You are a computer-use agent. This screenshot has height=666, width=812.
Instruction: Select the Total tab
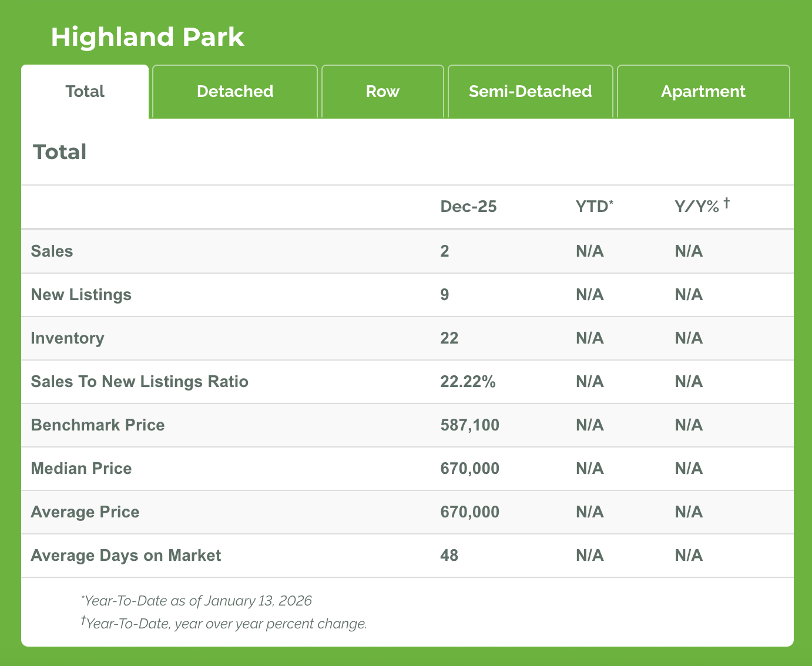(x=85, y=92)
